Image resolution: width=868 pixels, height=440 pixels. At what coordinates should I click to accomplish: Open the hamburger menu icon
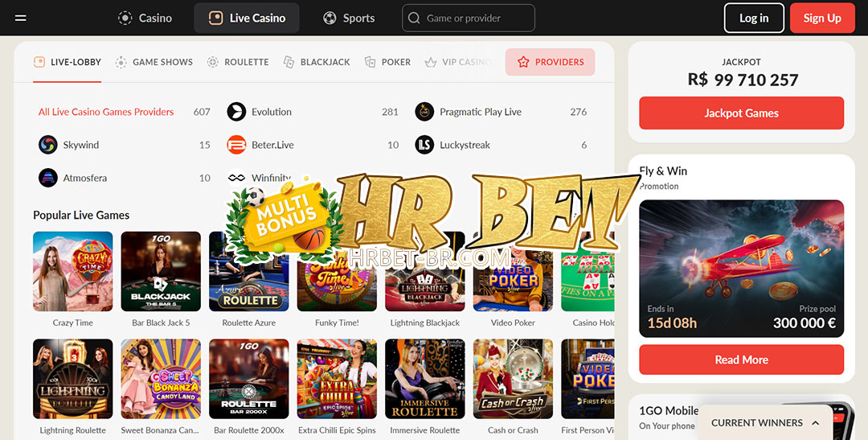tap(20, 18)
